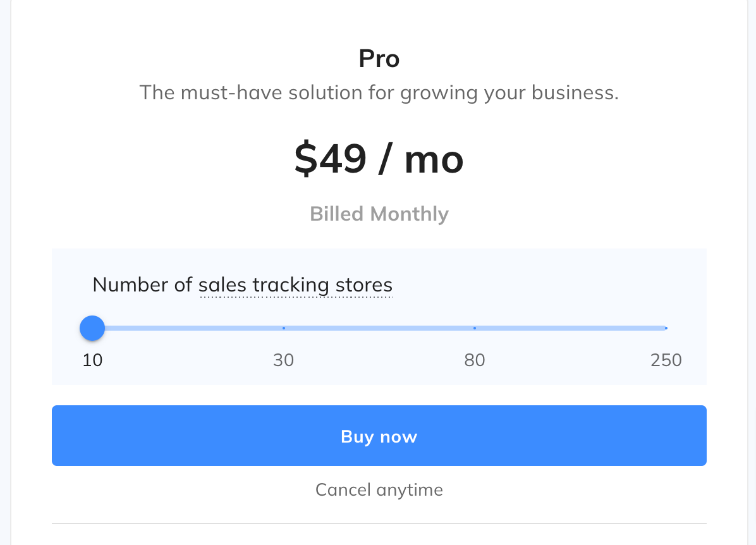Click the Pro plan heading
756x545 pixels.
point(379,59)
